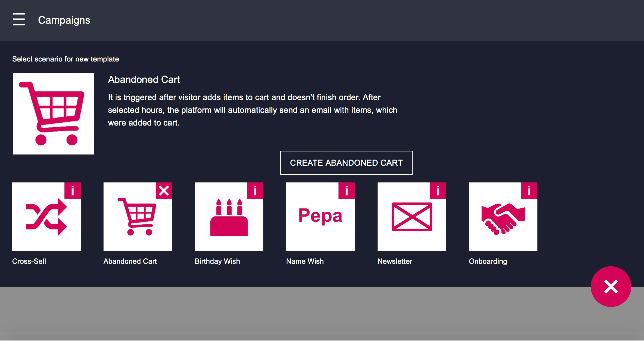Click the Cross-Sell label text
Screen dimensions: 644x341
pos(29,261)
